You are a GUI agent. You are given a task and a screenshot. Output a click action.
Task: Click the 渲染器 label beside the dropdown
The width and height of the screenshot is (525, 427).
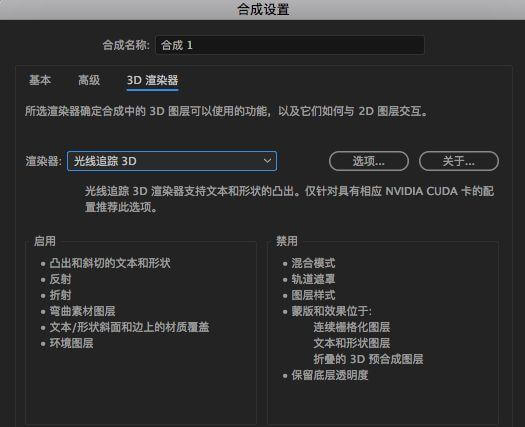click(x=44, y=161)
